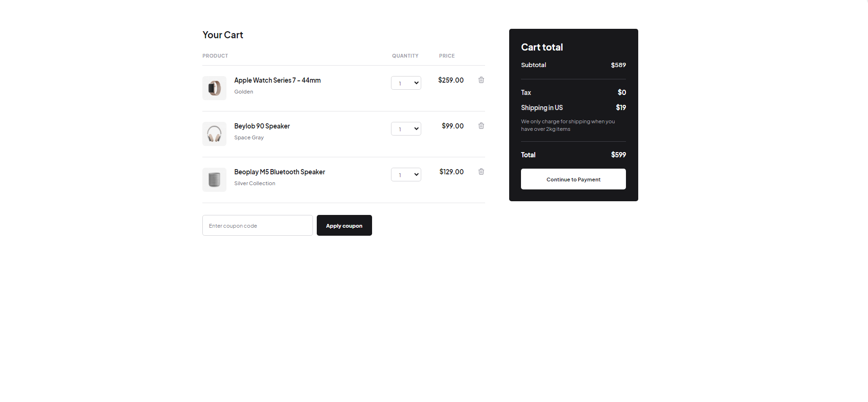This screenshot has width=868, height=402.
Task: Click trash icon for Beoplay M5 Bluetooth Speaker
Action: 481,171
